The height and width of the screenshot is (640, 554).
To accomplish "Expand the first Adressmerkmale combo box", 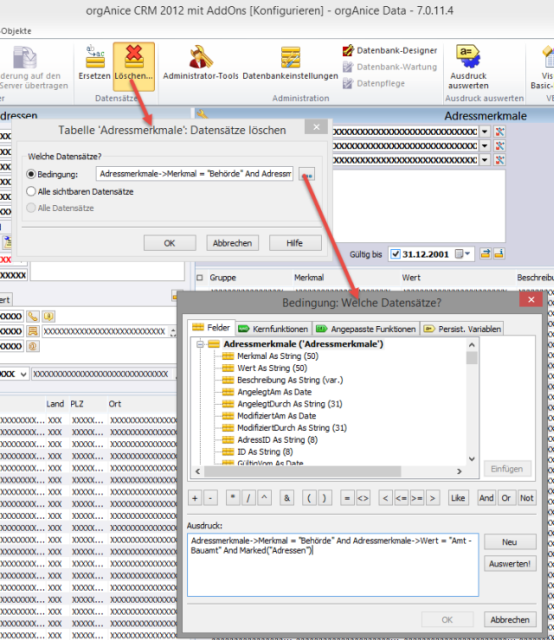I will pyautogui.click(x=485, y=132).
